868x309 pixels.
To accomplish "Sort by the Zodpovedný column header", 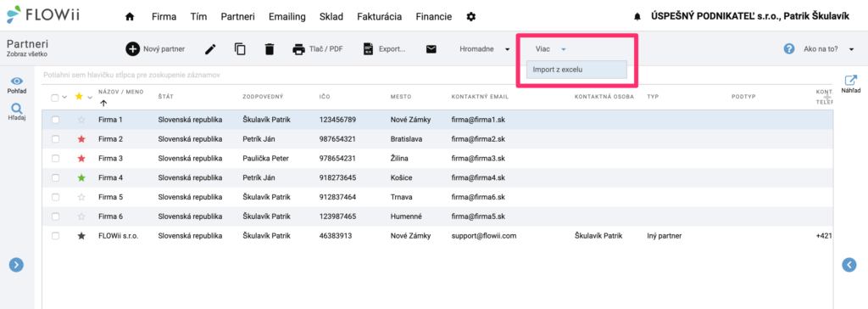I will click(263, 97).
